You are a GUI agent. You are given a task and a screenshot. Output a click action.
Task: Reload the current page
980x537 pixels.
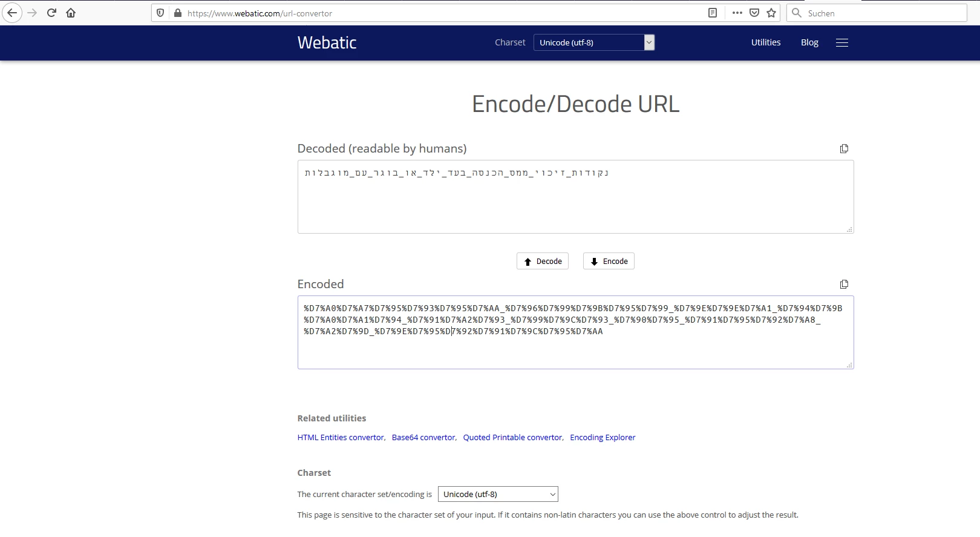pyautogui.click(x=51, y=13)
